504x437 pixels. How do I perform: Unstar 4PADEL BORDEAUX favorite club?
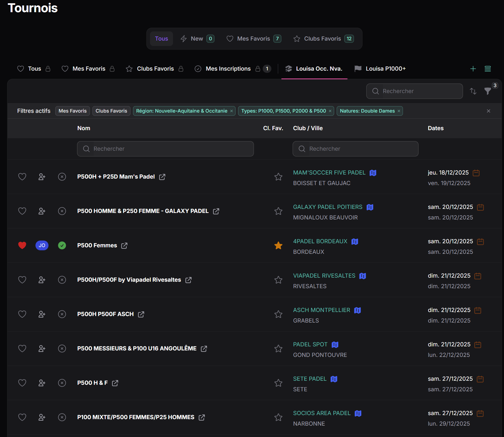pos(278,245)
